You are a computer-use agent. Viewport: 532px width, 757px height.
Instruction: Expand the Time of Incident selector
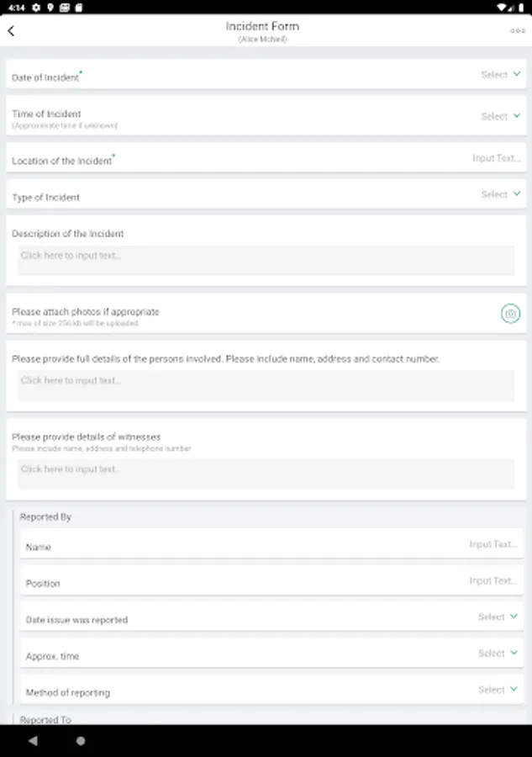[x=501, y=116]
